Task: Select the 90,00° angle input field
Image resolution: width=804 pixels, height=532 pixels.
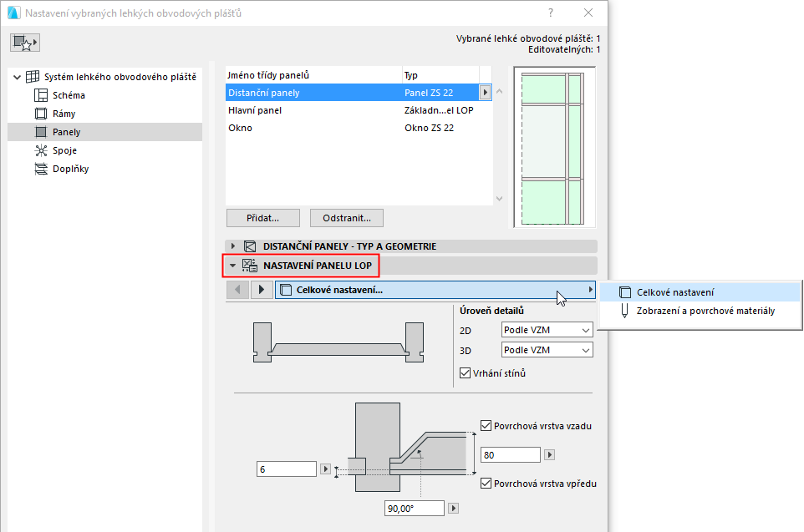Action: pos(414,507)
